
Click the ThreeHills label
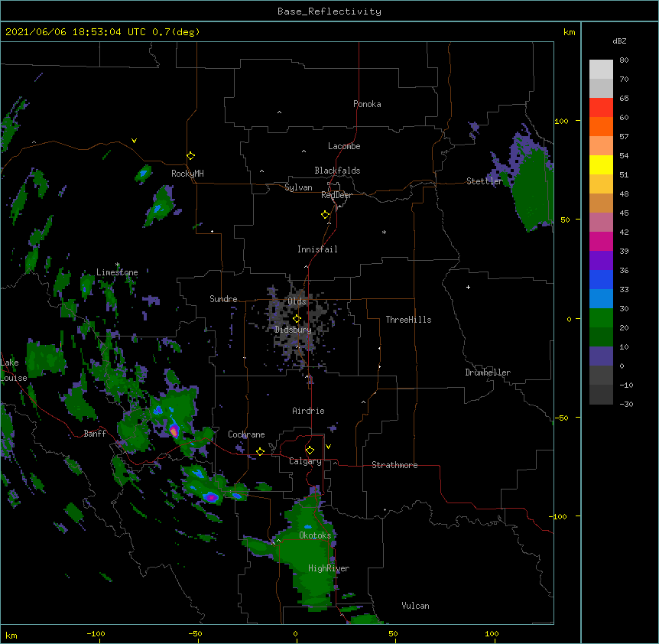point(408,320)
